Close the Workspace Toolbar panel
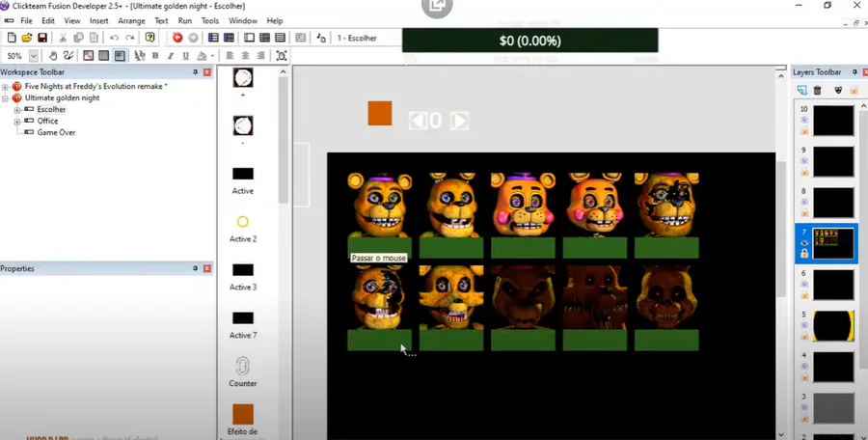 (207, 72)
